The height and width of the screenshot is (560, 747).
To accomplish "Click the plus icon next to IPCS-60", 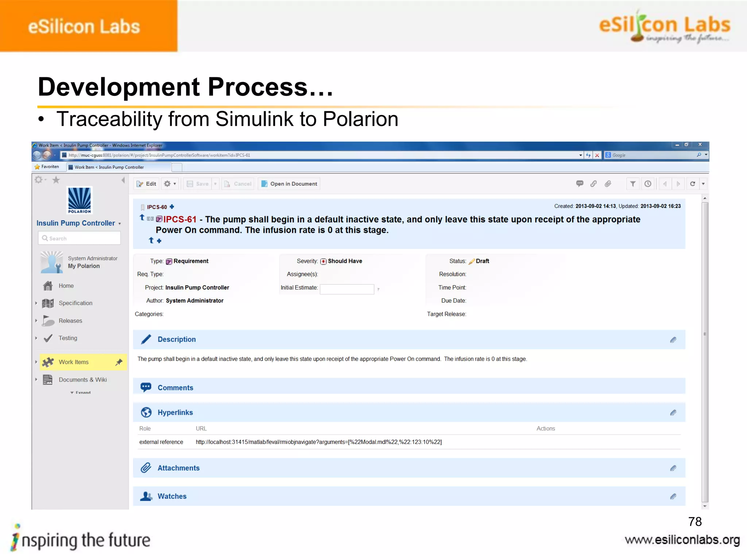I will click(172, 207).
